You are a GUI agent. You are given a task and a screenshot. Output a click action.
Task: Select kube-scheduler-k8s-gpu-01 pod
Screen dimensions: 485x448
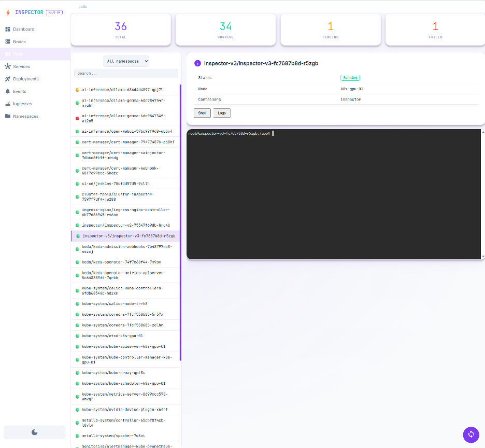(x=125, y=383)
